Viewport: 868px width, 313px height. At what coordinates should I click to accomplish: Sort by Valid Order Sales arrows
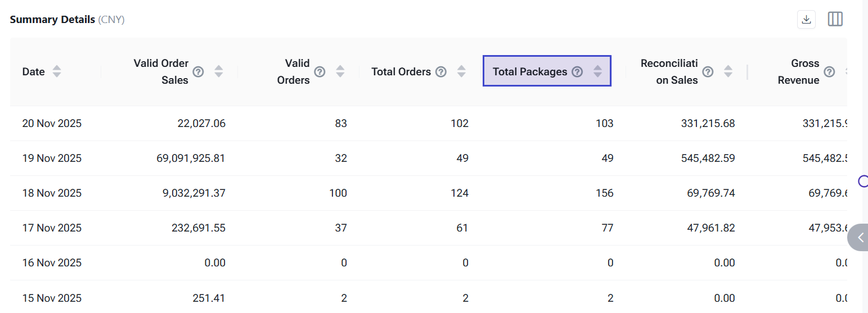pyautogui.click(x=219, y=71)
